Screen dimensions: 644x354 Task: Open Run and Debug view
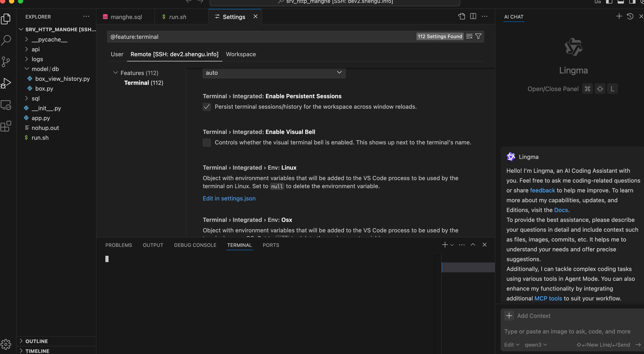click(x=6, y=83)
